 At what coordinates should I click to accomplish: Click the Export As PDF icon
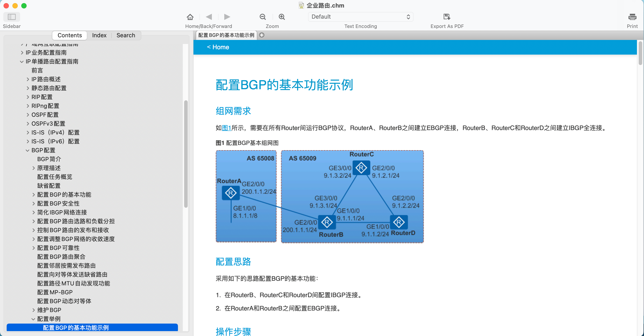pos(447,16)
